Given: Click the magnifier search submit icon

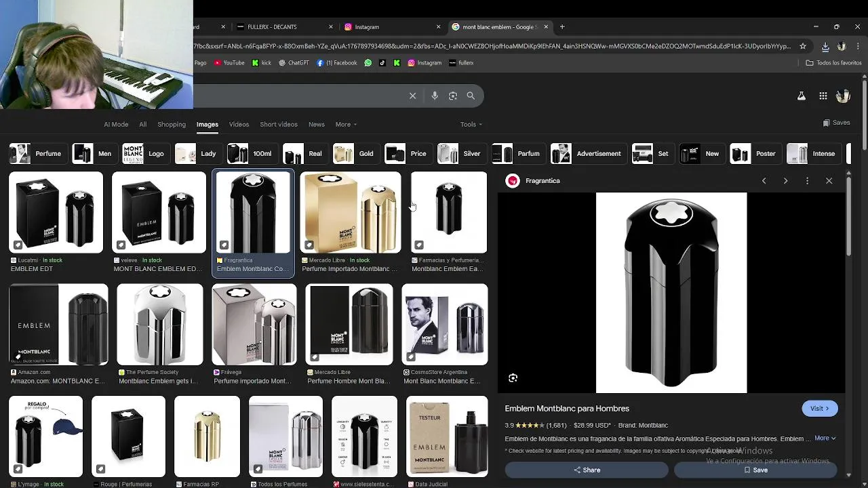Looking at the screenshot, I should (471, 96).
